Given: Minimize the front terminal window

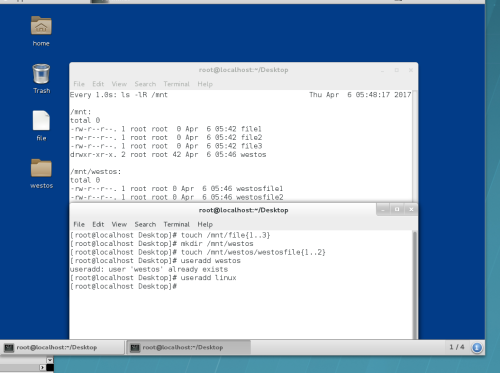Looking at the screenshot, I should click(x=383, y=209).
